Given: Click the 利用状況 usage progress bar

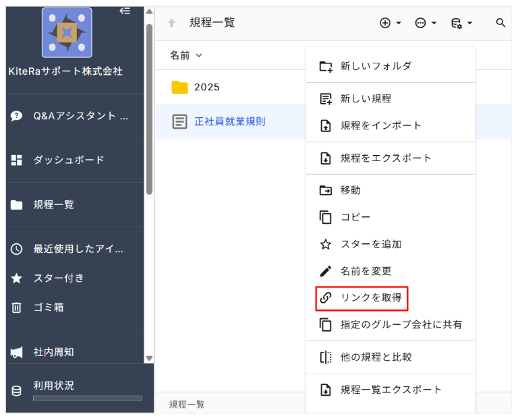Looking at the screenshot, I should [x=88, y=398].
